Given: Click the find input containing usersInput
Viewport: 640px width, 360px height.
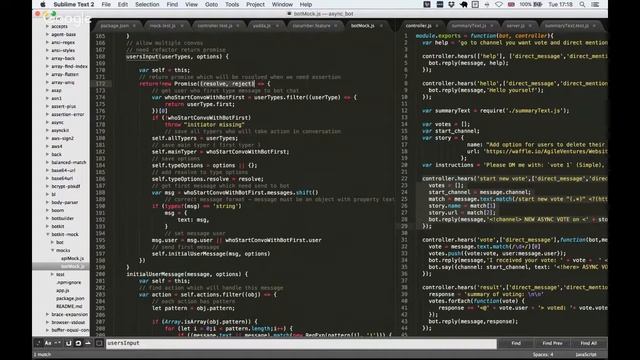Looking at the screenshot, I should click(301, 343).
